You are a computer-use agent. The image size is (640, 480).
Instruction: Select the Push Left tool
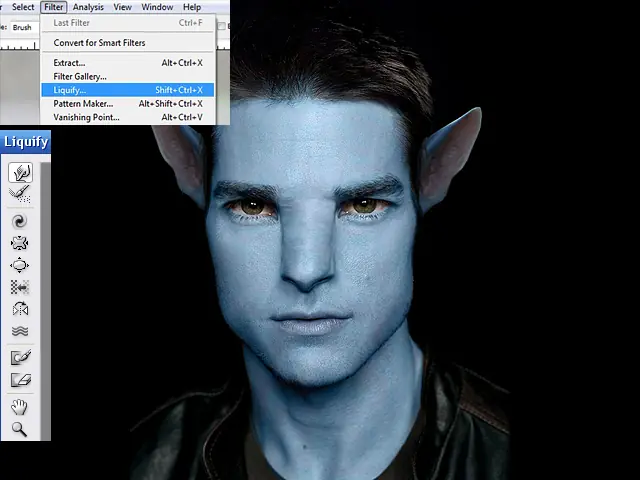coord(20,287)
